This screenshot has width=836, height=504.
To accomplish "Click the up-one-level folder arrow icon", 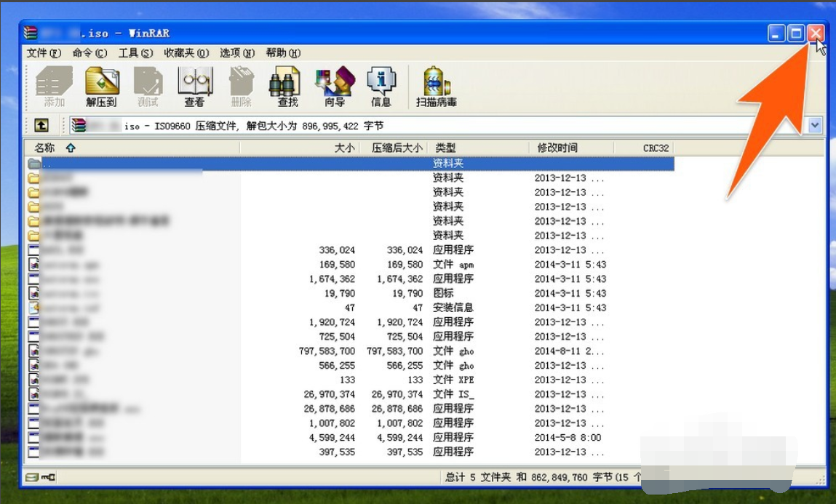I will coord(41,124).
